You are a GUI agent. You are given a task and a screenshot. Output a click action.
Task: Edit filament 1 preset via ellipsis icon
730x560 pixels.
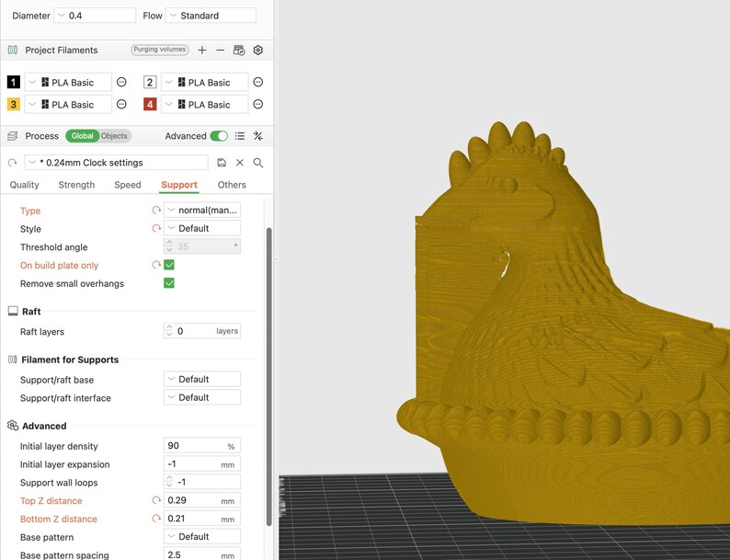click(x=121, y=83)
